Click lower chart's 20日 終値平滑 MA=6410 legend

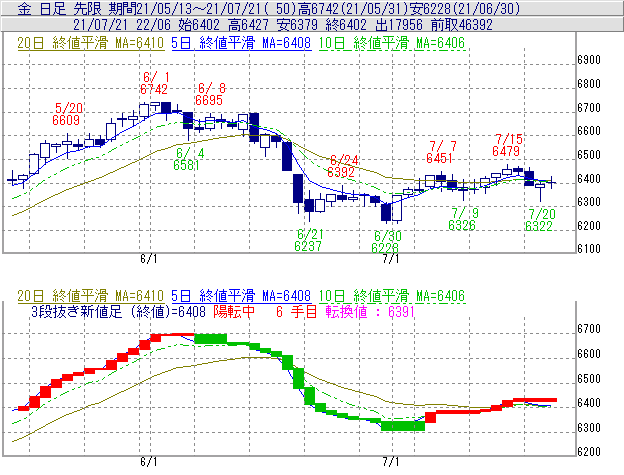[91, 296]
